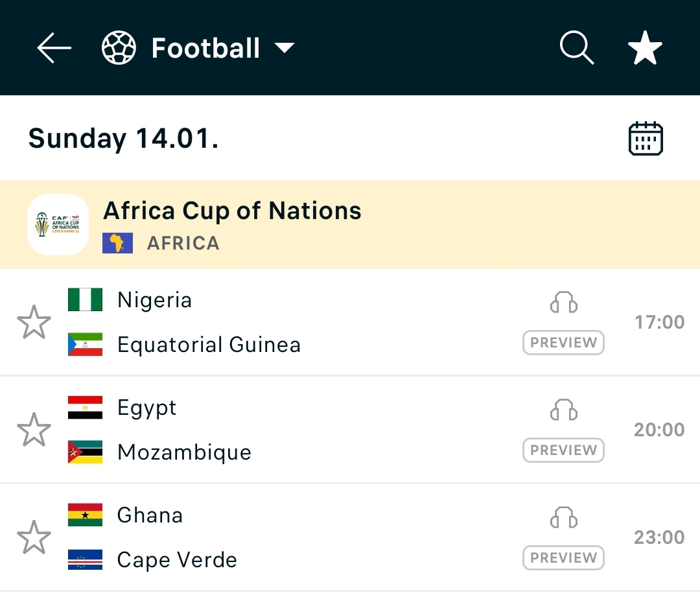Screen dimensions: 700x597
Task: Select the Egypt team row
Action: (x=146, y=408)
